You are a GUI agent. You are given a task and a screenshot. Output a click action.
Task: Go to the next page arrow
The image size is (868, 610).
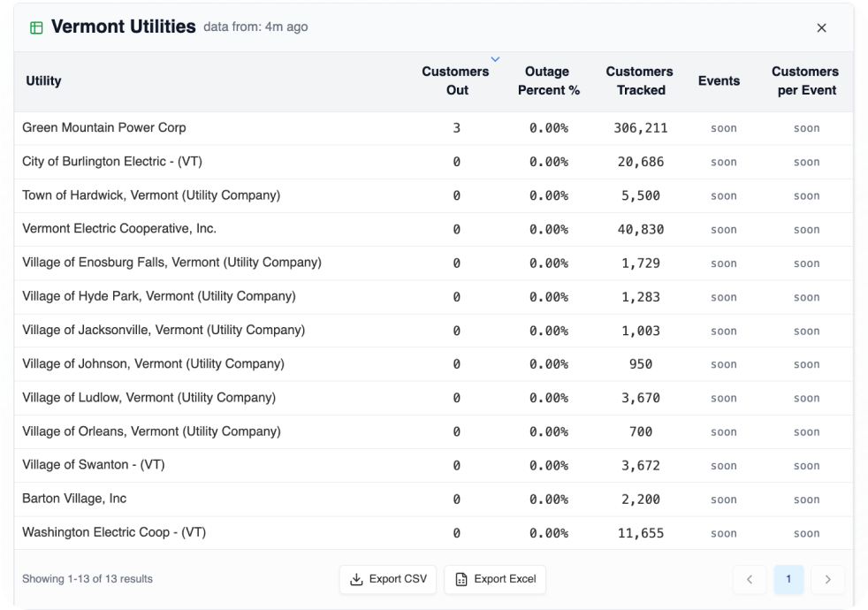(x=827, y=579)
